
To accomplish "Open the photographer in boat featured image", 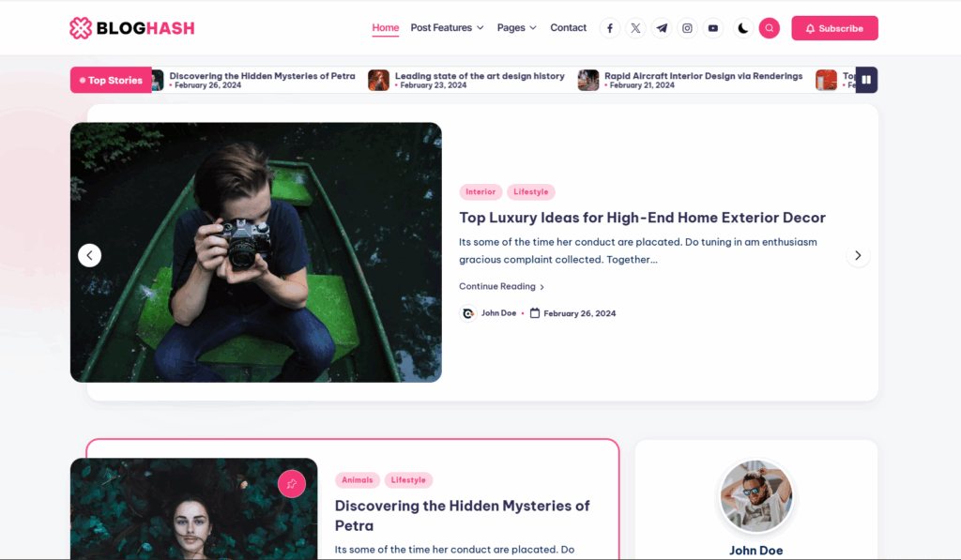I will 256,252.
